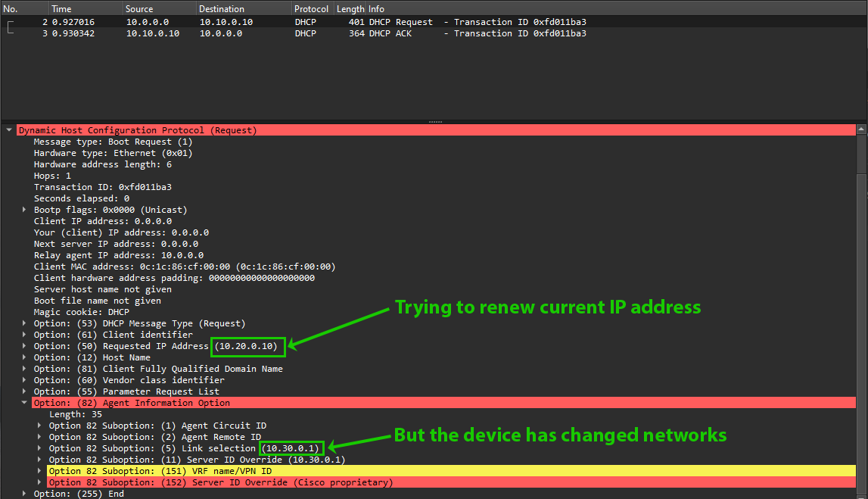868x499 pixels.
Task: Collapse Option 82 Agent Information Option
Action: click(x=23, y=403)
